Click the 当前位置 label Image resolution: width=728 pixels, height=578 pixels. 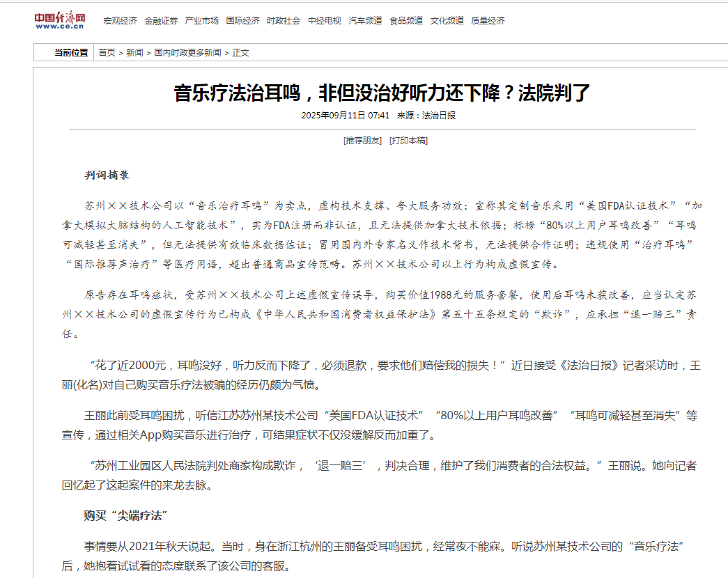(x=71, y=52)
